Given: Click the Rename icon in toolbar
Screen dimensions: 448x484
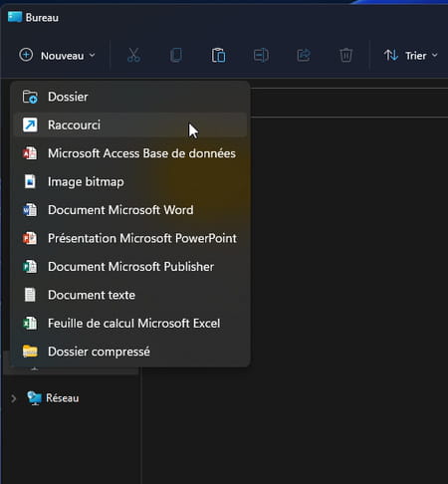Looking at the screenshot, I should click(261, 55).
